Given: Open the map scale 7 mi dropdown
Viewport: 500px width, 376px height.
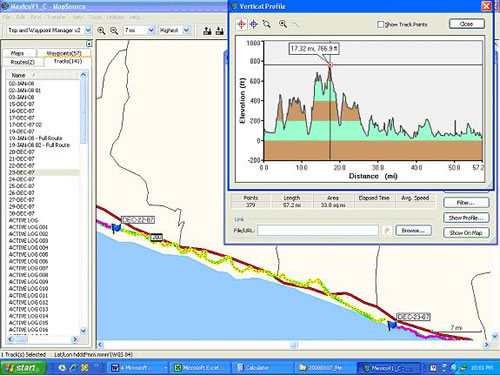Looking at the screenshot, I should pos(151,30).
